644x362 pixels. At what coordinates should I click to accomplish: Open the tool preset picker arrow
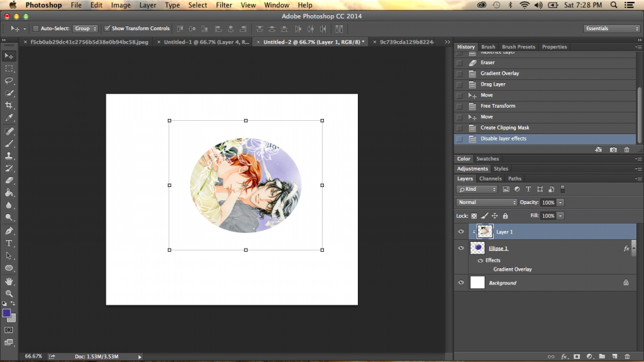click(x=25, y=29)
